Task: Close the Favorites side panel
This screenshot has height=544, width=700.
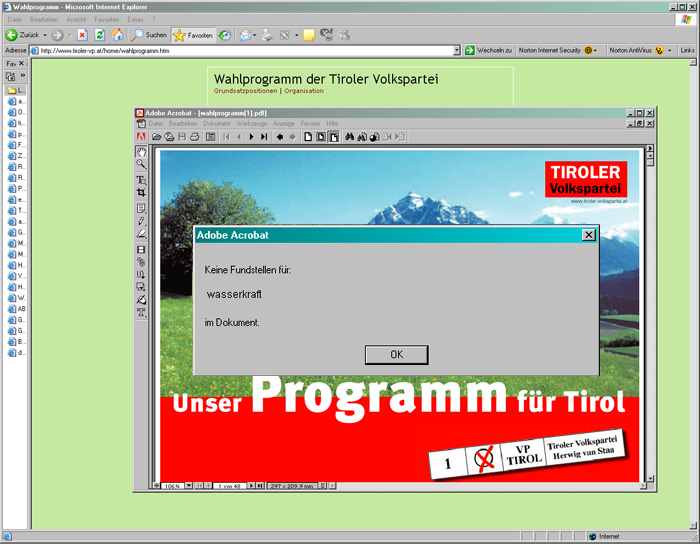Action: (21, 63)
